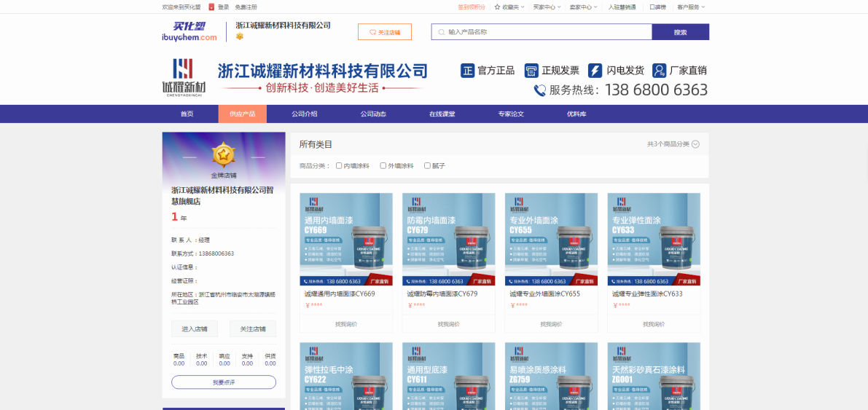Open the 优料库 tab
Viewport: 868px width, 410px height.
[x=576, y=114]
